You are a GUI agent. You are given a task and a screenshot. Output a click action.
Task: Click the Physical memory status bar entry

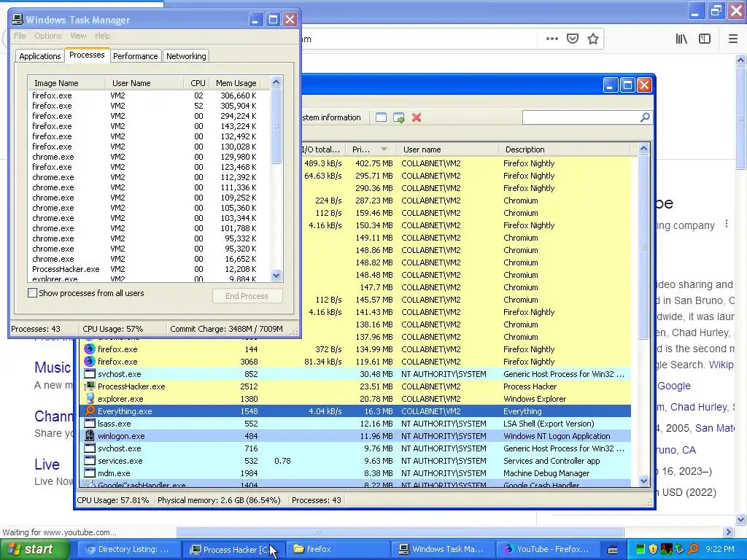coord(219,500)
